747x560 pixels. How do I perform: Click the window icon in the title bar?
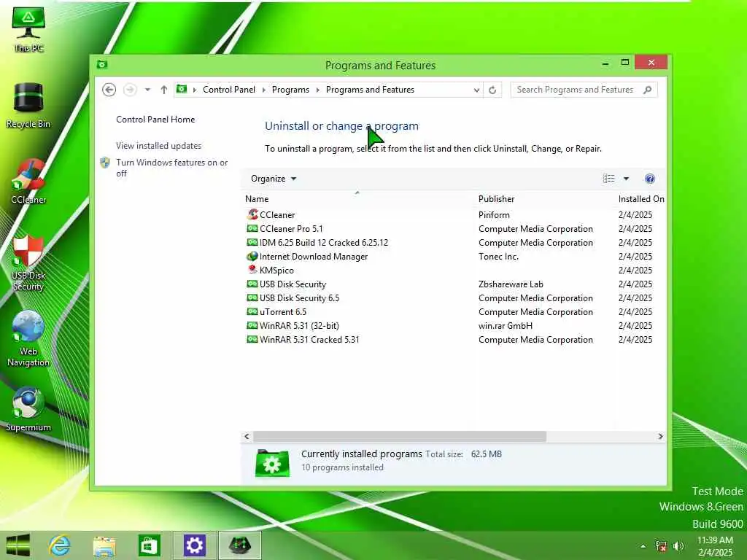102,64
